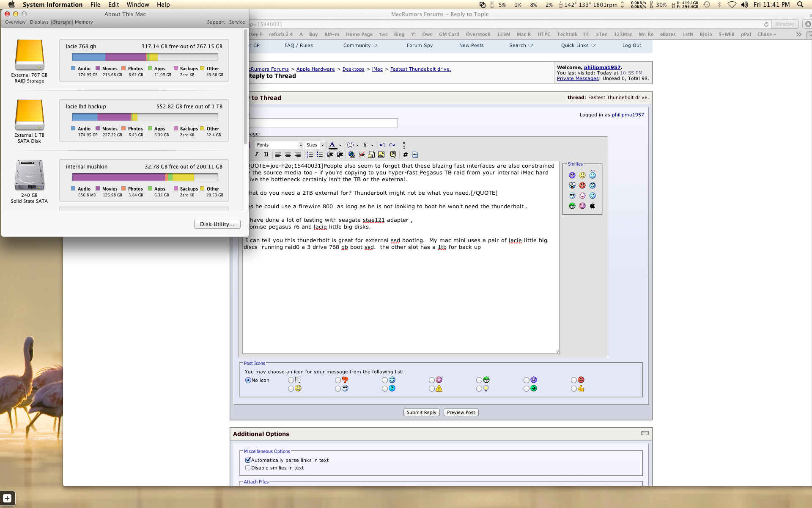Click the Submit Reply button
The image size is (812, 508).
422,412
